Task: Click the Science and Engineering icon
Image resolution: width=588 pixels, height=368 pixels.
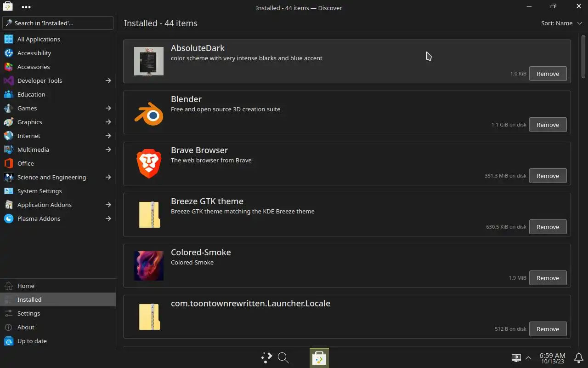Action: point(9,177)
